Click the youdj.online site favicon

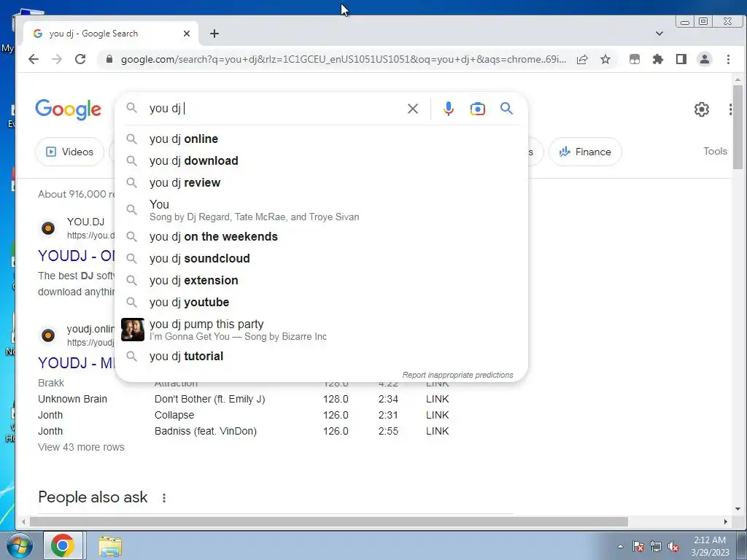click(47, 335)
